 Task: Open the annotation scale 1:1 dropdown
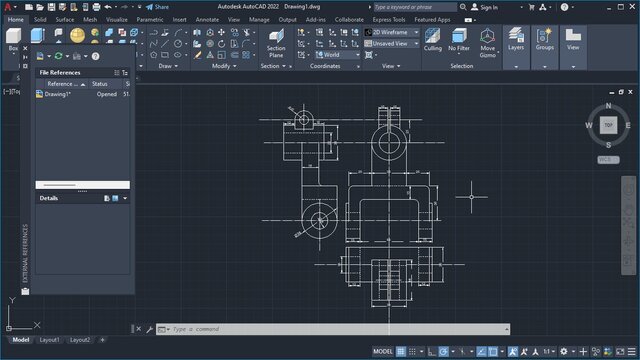(549, 351)
